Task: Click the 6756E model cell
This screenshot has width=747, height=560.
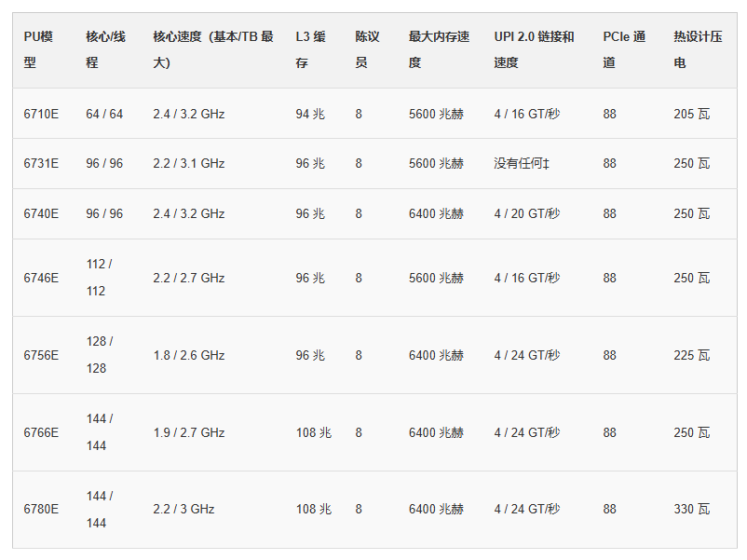Action: click(x=41, y=355)
